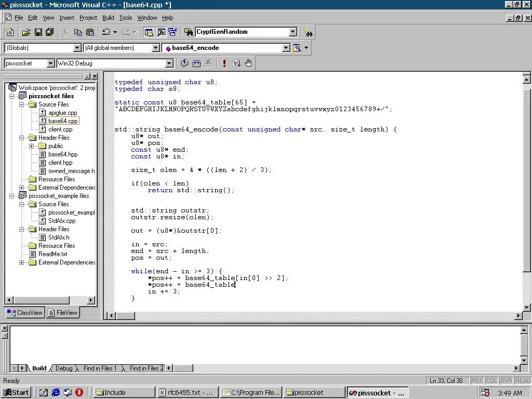The height and width of the screenshot is (399, 532).
Task: Create a new text file from toolbar
Action: point(10,32)
